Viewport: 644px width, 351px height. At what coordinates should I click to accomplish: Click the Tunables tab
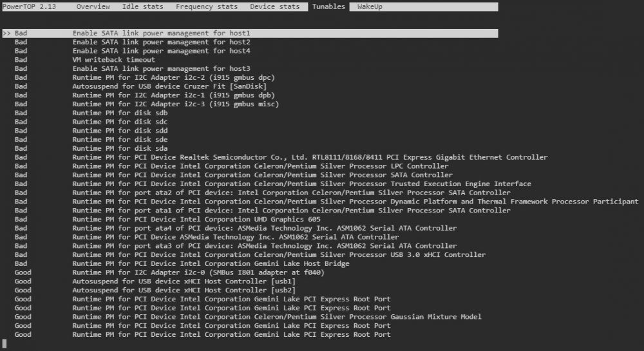coord(328,6)
